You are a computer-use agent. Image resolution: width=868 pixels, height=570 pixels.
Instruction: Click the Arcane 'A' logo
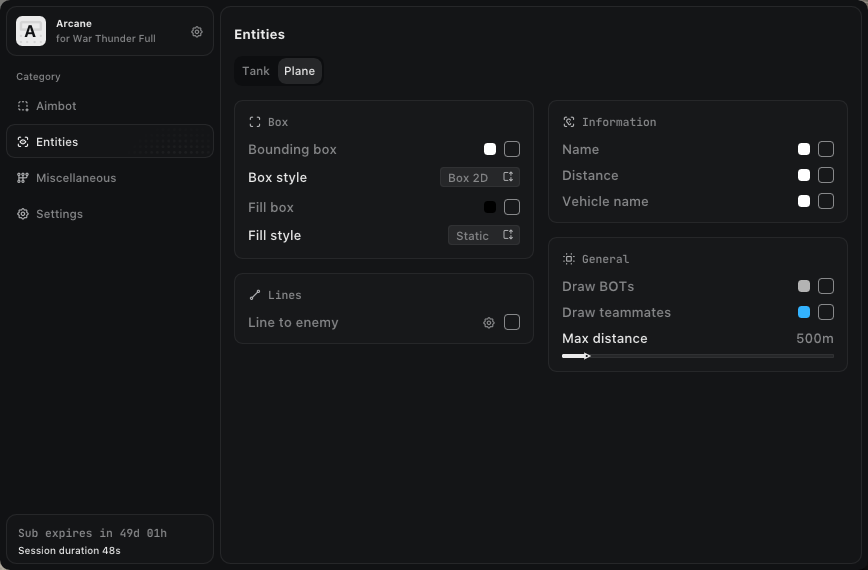pos(31,32)
